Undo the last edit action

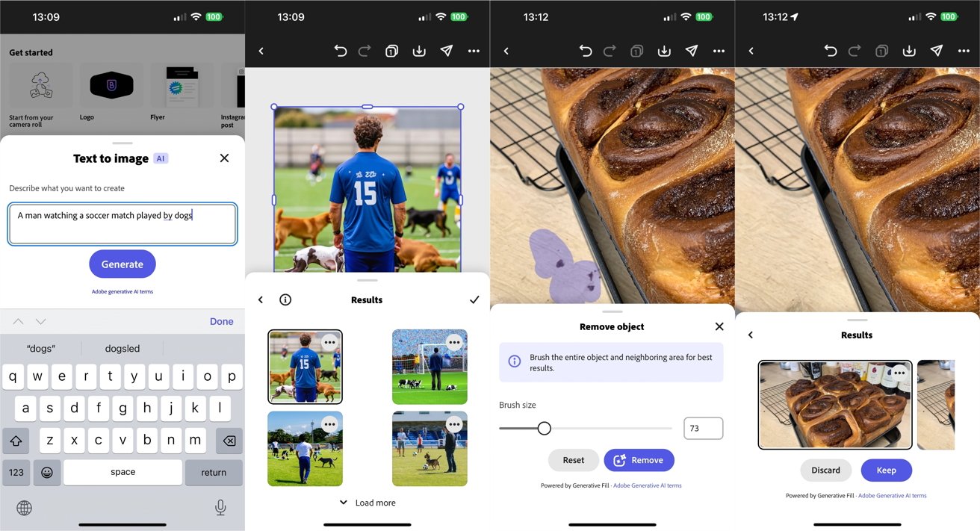coord(341,51)
